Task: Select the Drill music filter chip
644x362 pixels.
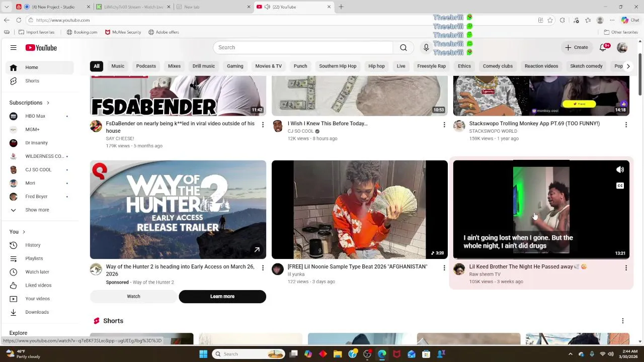Action: (x=204, y=66)
